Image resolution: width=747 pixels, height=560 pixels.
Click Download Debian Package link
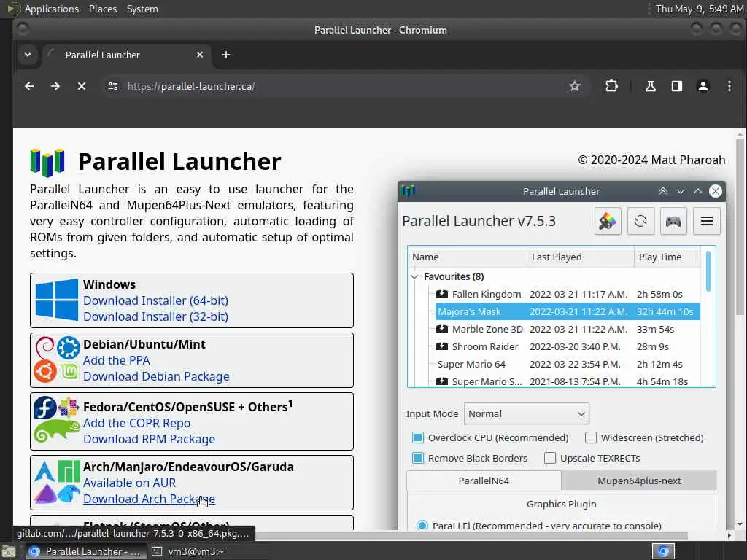(156, 377)
